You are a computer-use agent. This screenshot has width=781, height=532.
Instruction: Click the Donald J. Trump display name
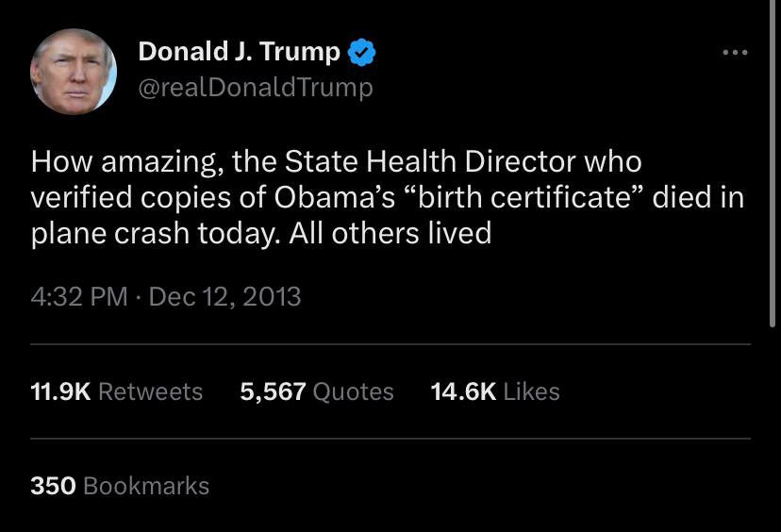click(x=239, y=52)
